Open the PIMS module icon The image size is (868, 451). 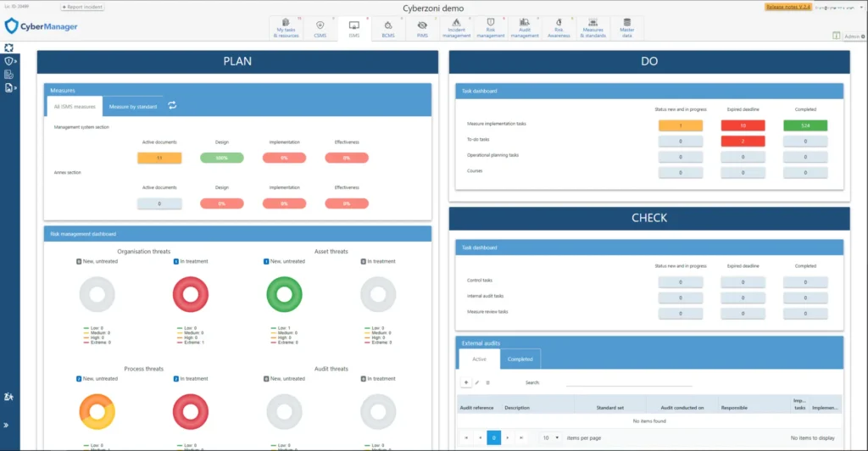click(422, 29)
